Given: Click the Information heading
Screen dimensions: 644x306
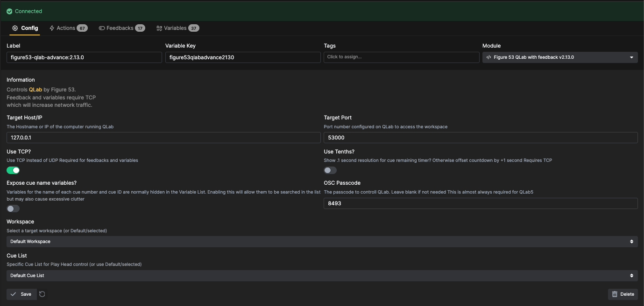Looking at the screenshot, I should [21, 80].
